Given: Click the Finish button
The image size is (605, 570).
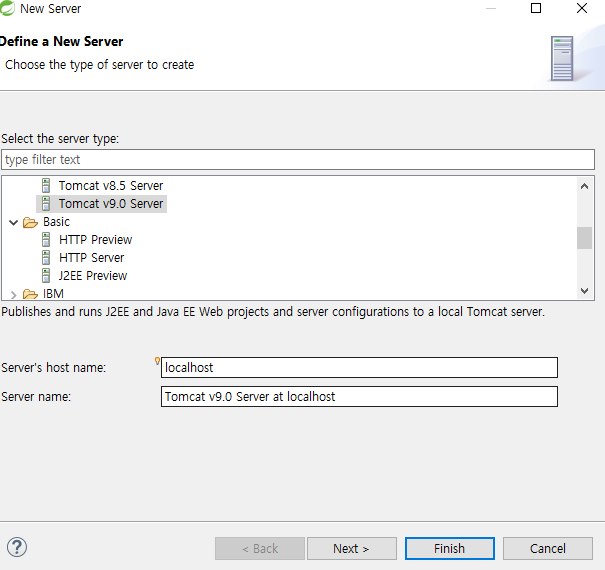Looking at the screenshot, I should coord(450,548).
